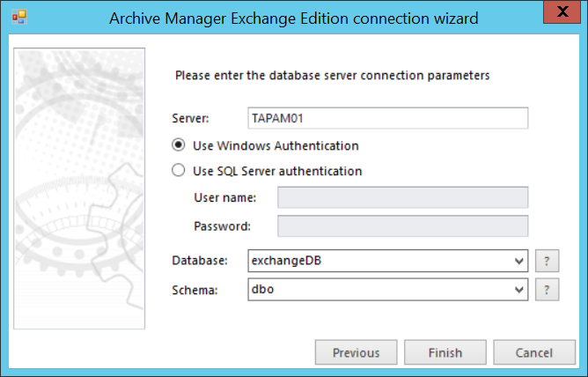The width and height of the screenshot is (588, 377).
Task: Go back with the Previous button
Action: (356, 352)
